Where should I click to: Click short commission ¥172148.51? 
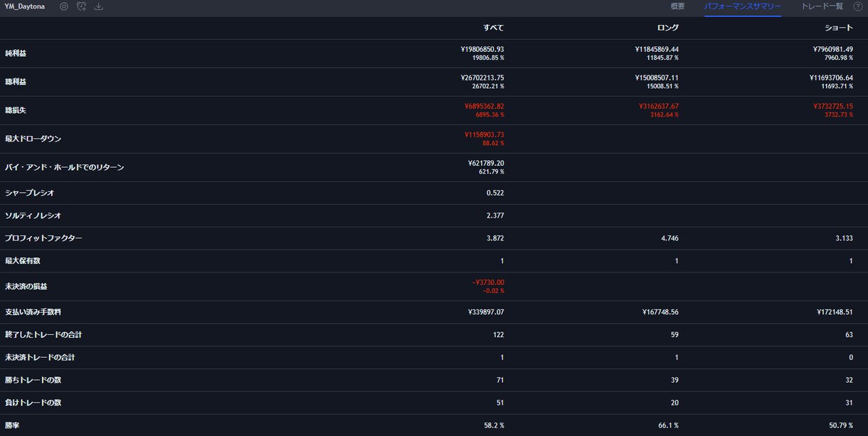click(835, 312)
